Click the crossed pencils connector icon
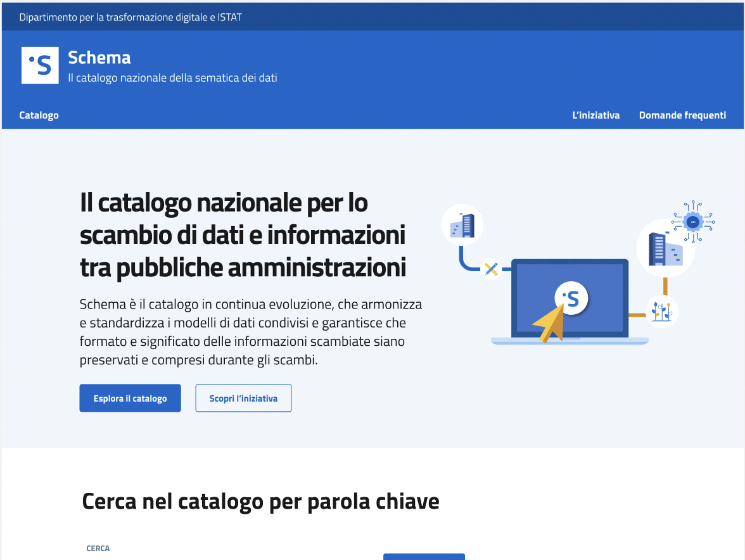This screenshot has width=745, height=560. tap(491, 269)
